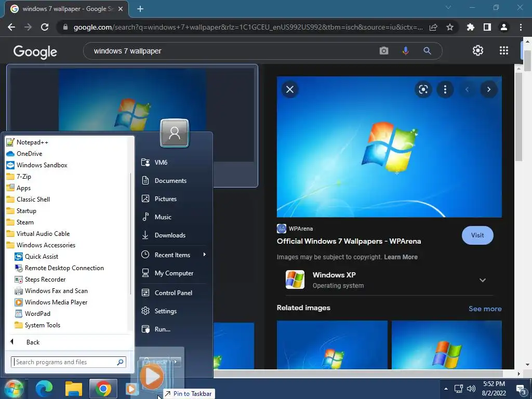
Task: Expand Recent Items submenu arrow
Action: tap(204, 255)
